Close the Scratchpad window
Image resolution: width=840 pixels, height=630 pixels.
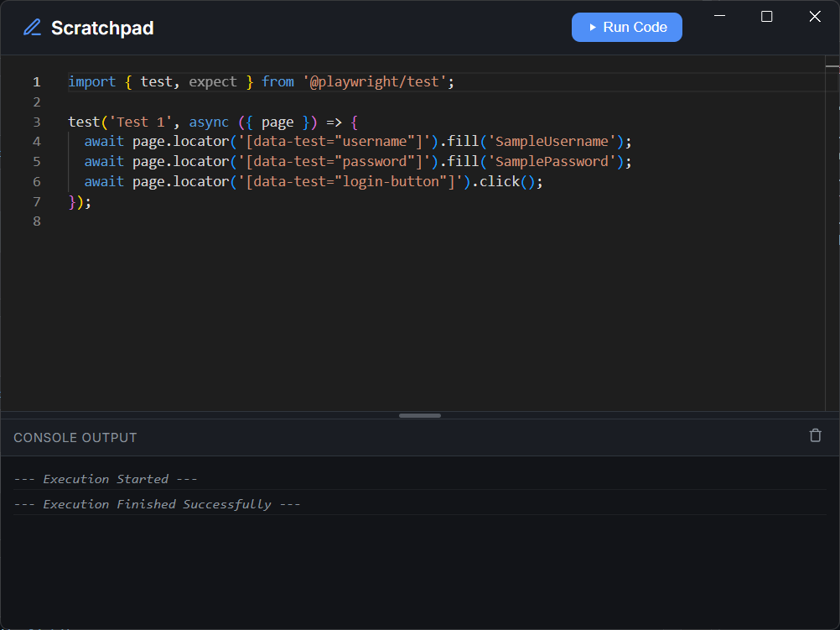pos(814,17)
